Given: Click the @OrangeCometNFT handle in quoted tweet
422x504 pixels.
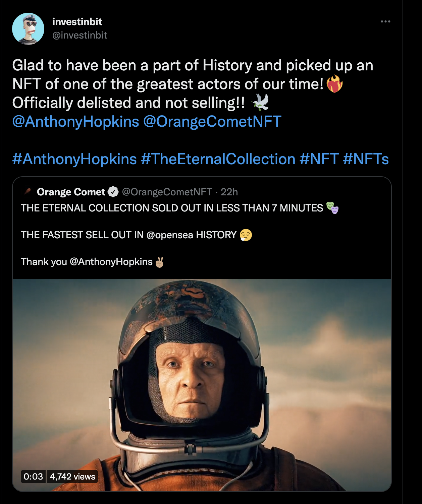Looking at the screenshot, I should point(167,192).
